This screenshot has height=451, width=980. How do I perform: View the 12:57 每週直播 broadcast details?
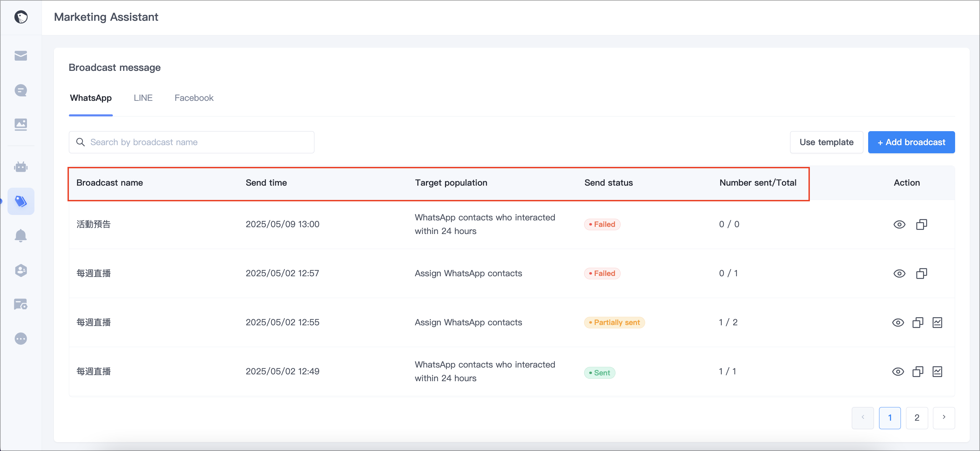click(899, 274)
